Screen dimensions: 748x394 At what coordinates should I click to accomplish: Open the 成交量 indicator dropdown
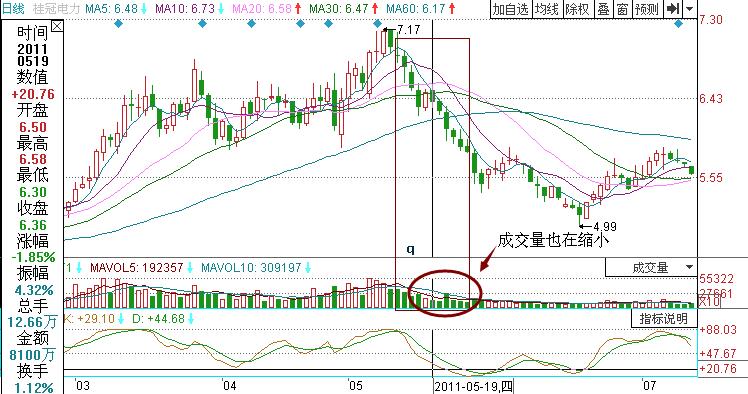click(651, 268)
